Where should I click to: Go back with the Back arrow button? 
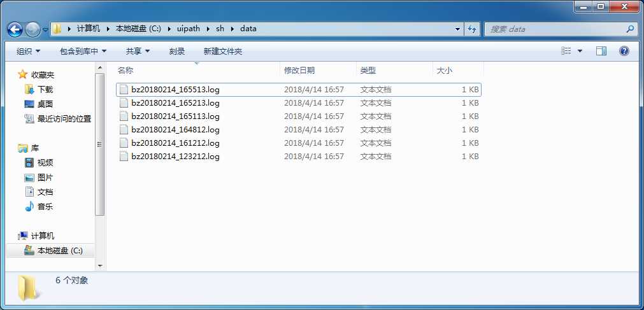(15, 29)
